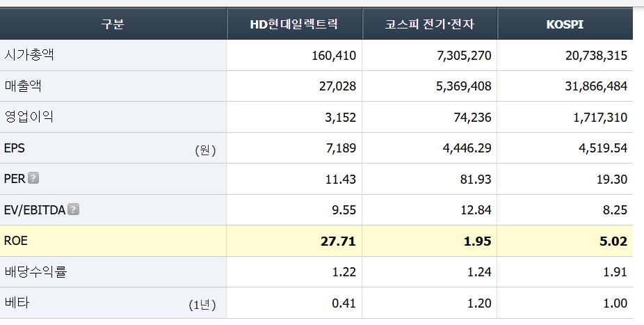Select sales value 31,866,484
Image resolution: width=644 pixels, height=325 pixels.
[x=596, y=86]
